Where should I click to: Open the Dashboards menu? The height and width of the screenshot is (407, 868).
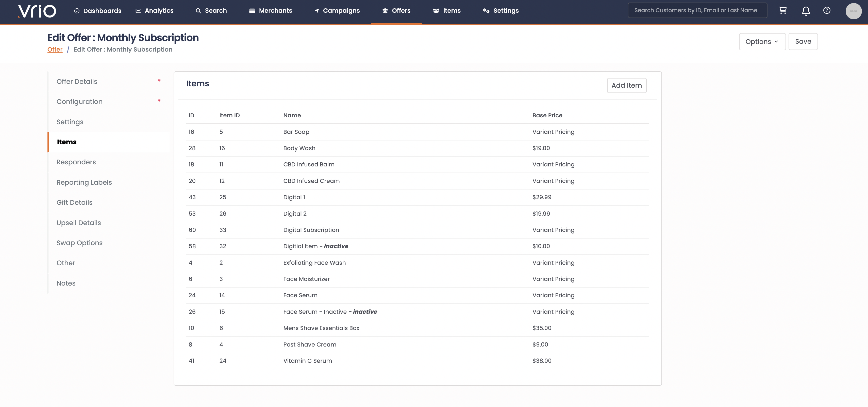98,11
